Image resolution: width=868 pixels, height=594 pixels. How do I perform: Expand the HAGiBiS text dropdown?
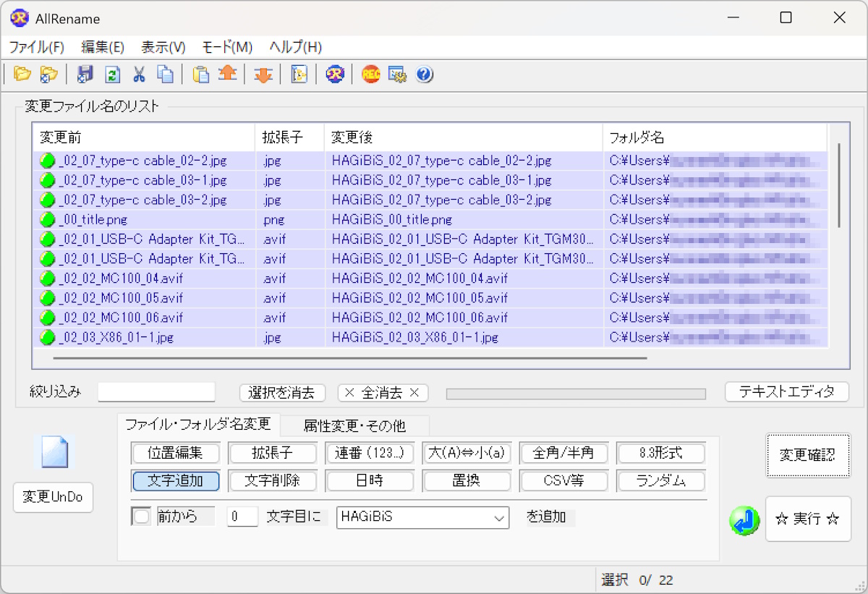[x=499, y=518]
